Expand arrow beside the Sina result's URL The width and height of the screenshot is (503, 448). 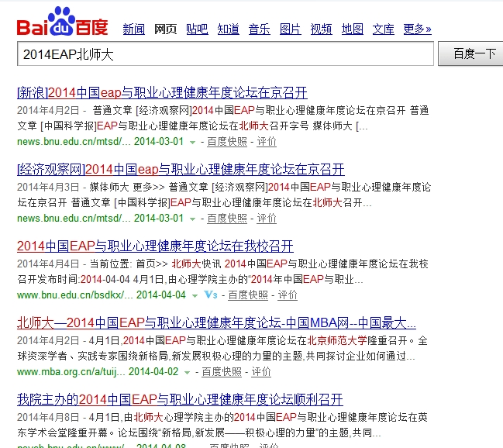(192, 142)
